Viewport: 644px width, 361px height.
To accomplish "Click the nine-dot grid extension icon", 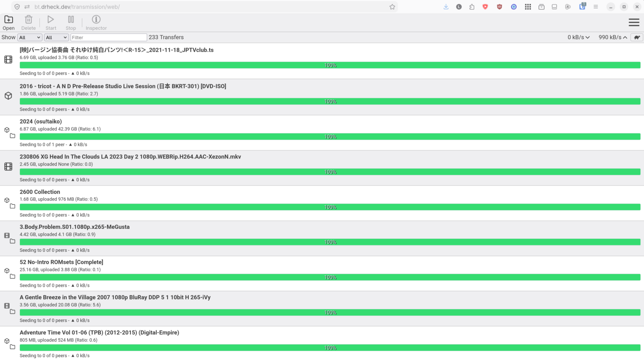I will coord(528,7).
